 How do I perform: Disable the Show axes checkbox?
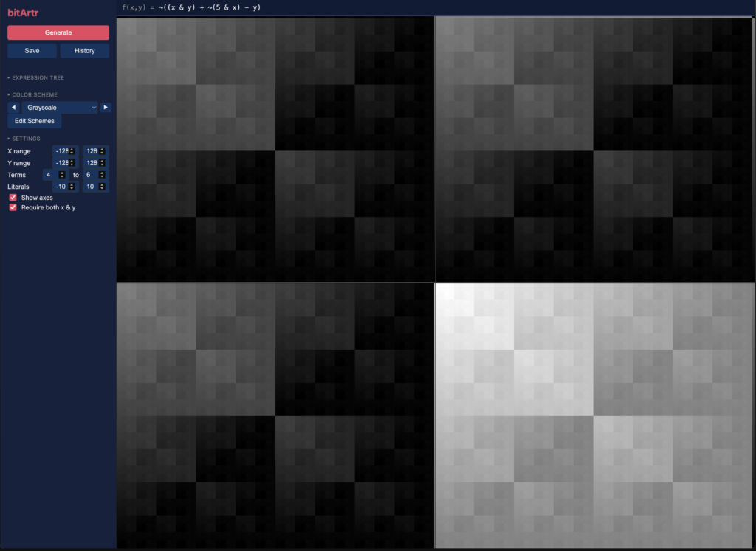coord(13,198)
